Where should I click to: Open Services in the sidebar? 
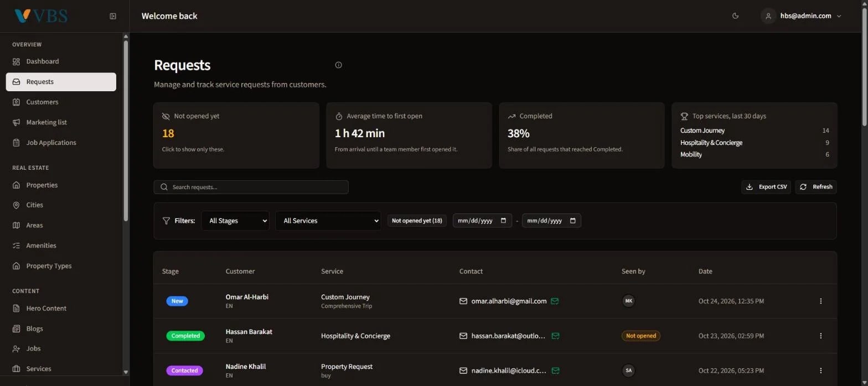(x=61, y=369)
